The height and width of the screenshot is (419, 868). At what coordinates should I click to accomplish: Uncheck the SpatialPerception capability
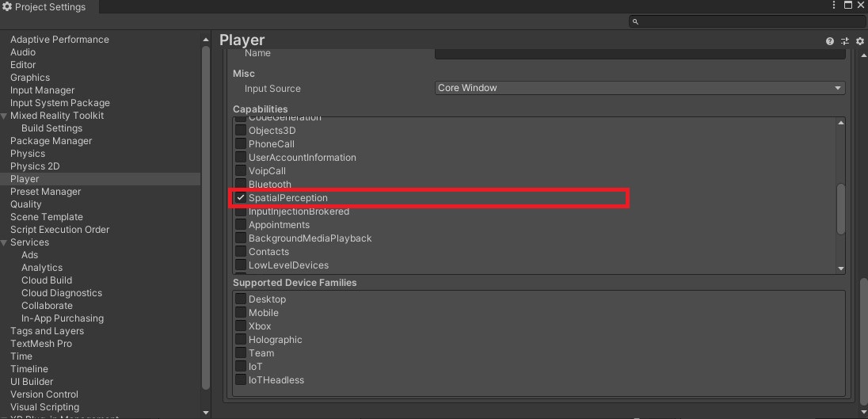(x=241, y=197)
